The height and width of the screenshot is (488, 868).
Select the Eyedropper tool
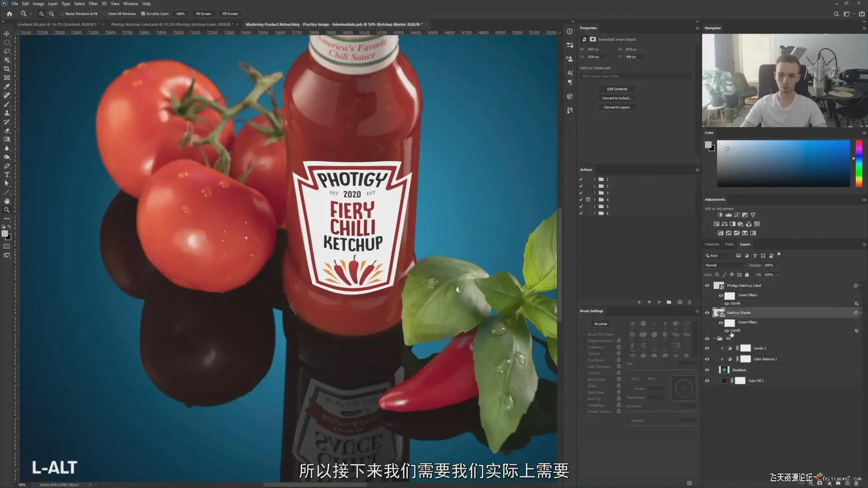click(7, 86)
